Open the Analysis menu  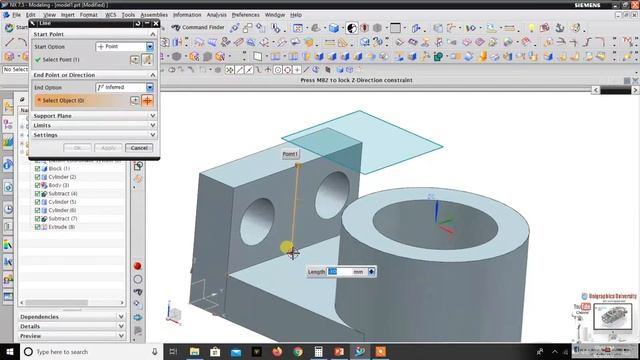(x=217, y=15)
